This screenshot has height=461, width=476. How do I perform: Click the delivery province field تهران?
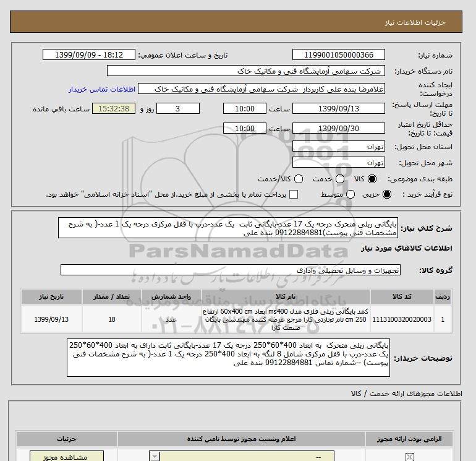[339, 147]
